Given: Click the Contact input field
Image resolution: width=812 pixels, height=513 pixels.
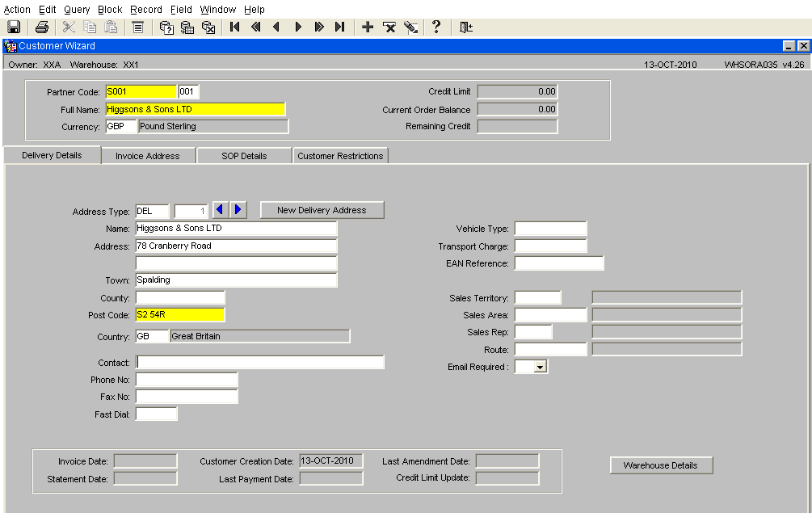Looking at the screenshot, I should click(260, 363).
